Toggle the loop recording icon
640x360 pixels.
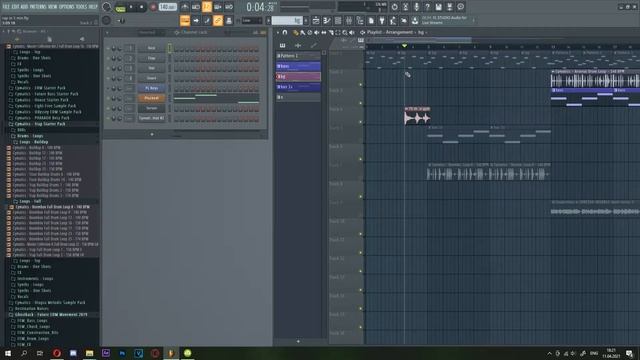pos(229,7)
